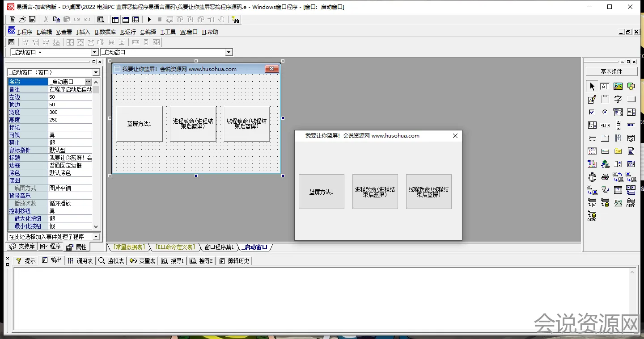Select the radio button component in palette
The image size is (644, 339).
[605, 113]
